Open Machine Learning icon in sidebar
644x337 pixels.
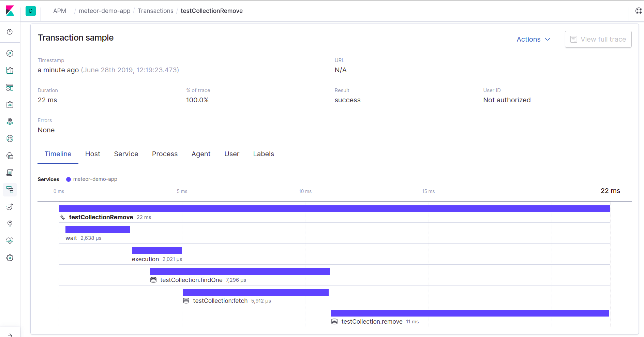[x=10, y=138]
